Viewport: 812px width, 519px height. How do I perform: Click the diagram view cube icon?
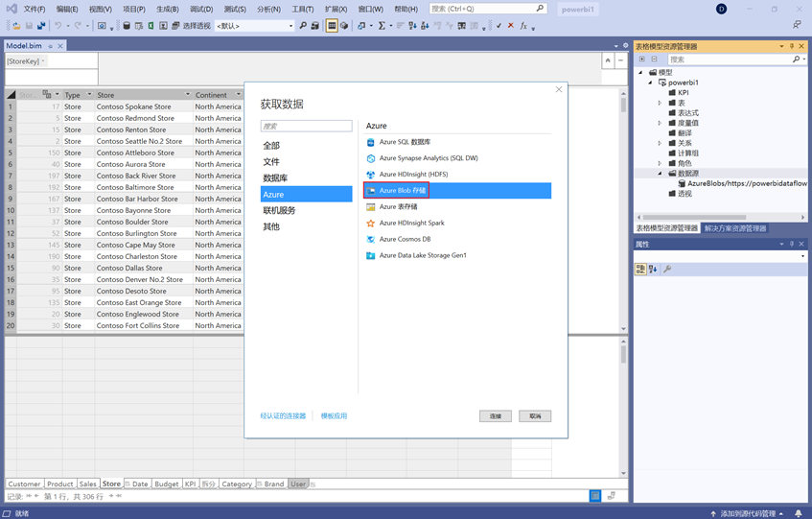click(x=344, y=25)
